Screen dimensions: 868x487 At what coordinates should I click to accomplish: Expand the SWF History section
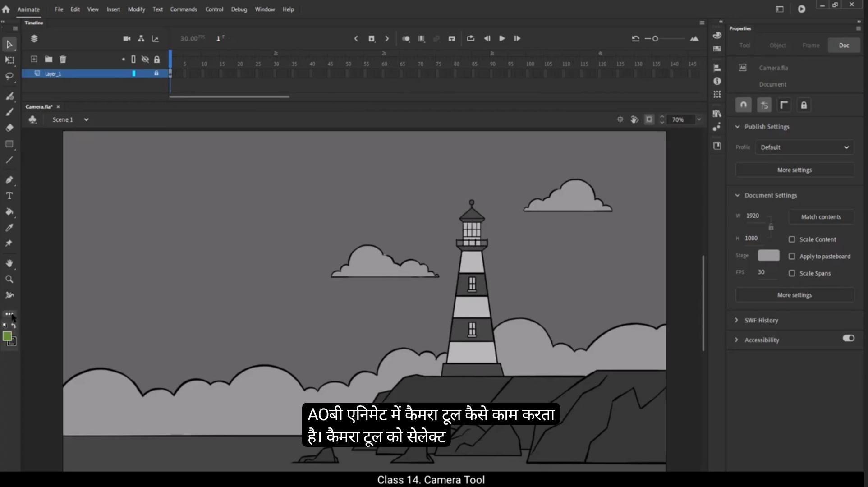click(737, 320)
